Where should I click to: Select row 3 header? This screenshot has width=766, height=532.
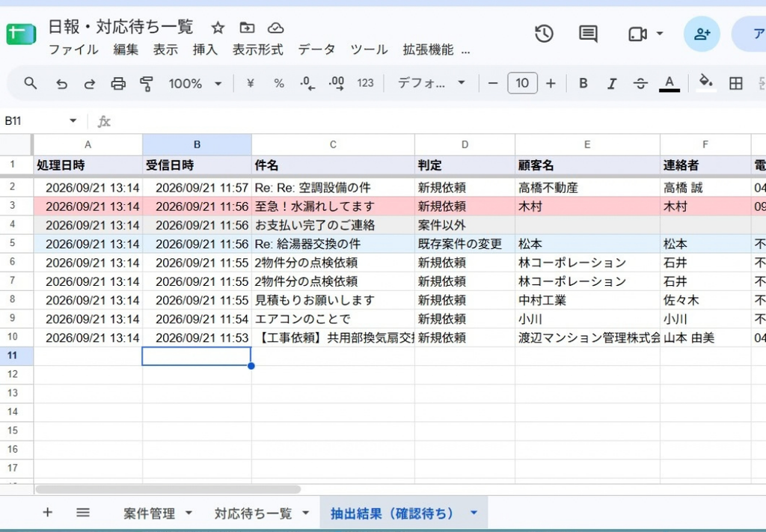tap(16, 207)
